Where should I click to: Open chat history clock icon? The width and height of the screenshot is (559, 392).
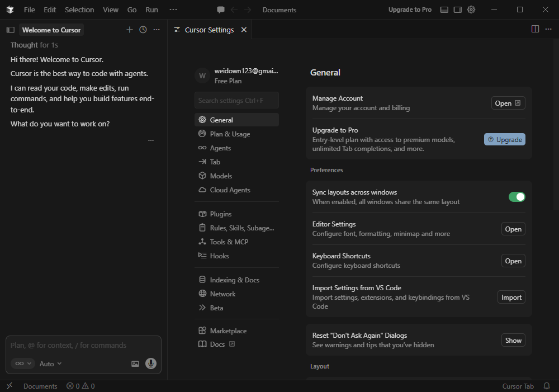pos(143,30)
